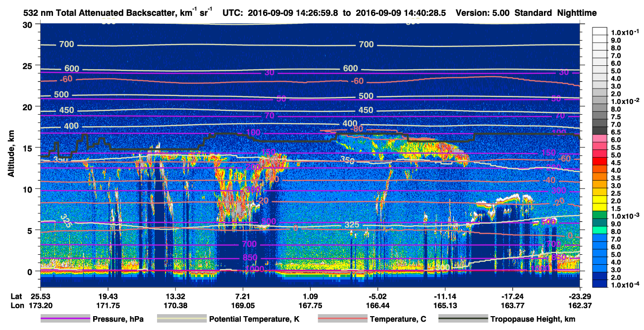Image resolution: width=644 pixels, height=330 pixels.
Task: Click latitude value '1.09'
Action: pos(310,296)
